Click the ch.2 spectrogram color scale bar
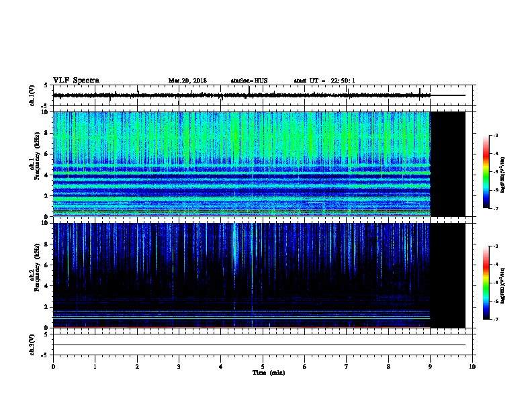Image resolution: width=532 pixels, height=411 pixels. (x=486, y=283)
